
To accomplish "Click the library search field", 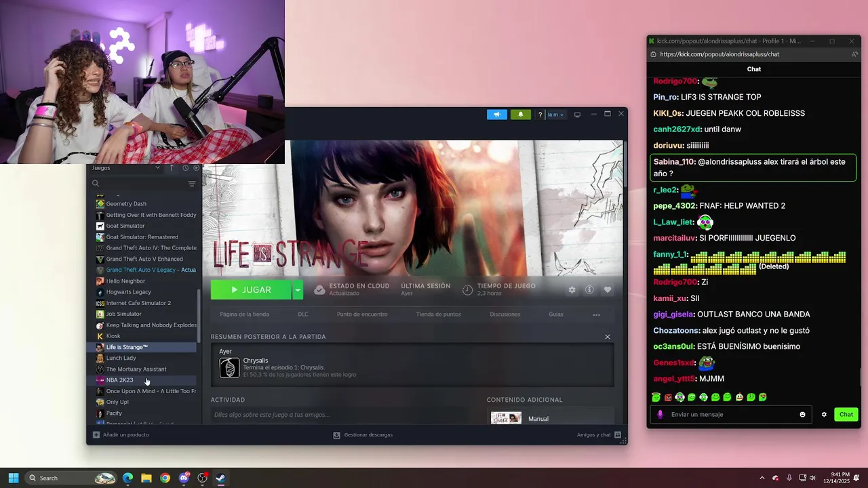I will [139, 184].
